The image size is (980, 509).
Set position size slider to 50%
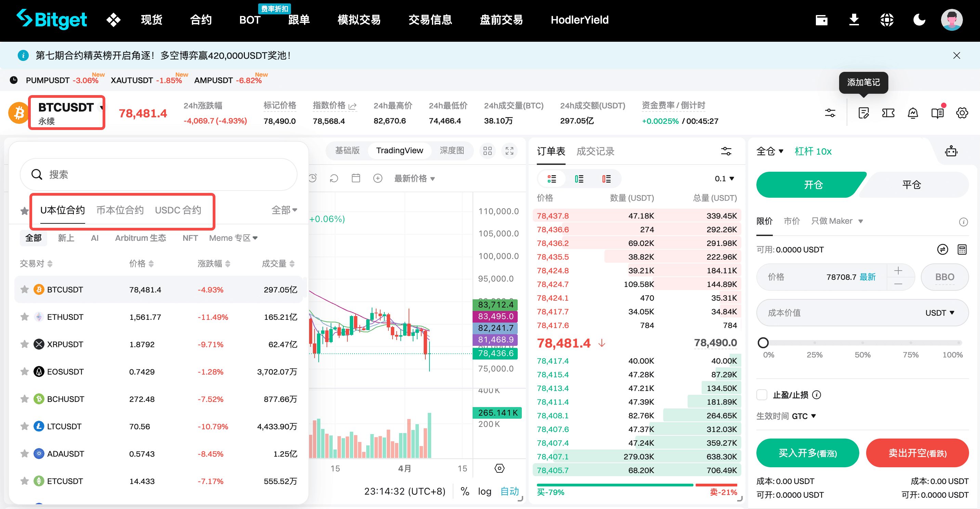(x=863, y=343)
